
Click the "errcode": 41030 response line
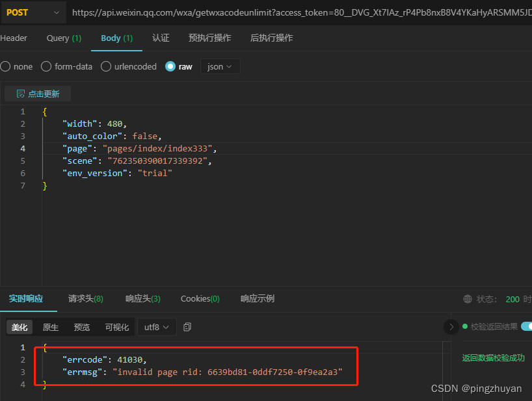(105, 359)
